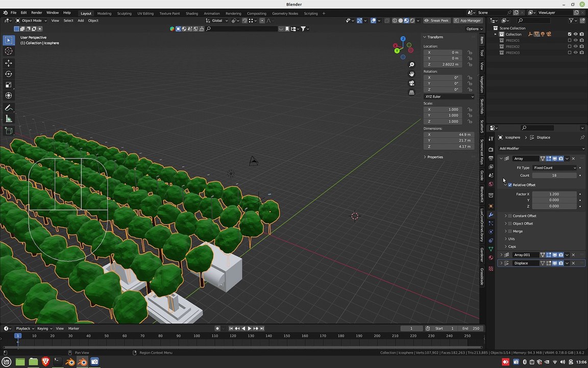Lock the X location field
This screenshot has width=588, height=368.
470,53
